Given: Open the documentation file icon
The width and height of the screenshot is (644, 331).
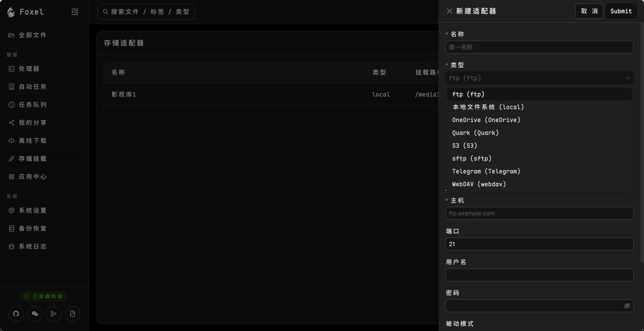Looking at the screenshot, I should point(73,314).
